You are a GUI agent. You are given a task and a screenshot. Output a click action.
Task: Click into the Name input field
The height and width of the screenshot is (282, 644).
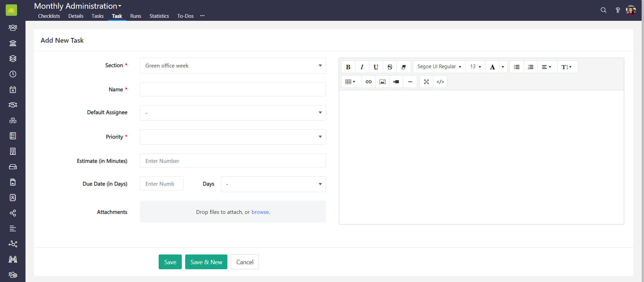(x=232, y=90)
